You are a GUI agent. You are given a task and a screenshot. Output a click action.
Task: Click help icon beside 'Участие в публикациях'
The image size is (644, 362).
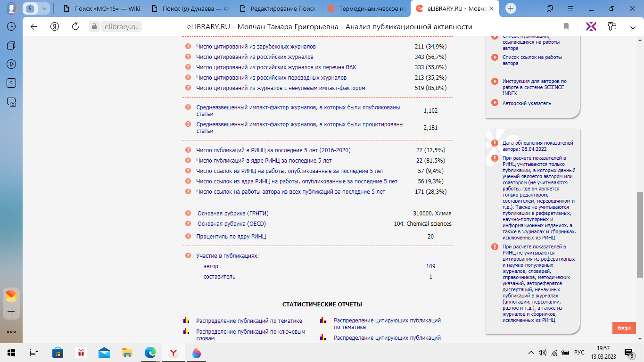[188, 255]
